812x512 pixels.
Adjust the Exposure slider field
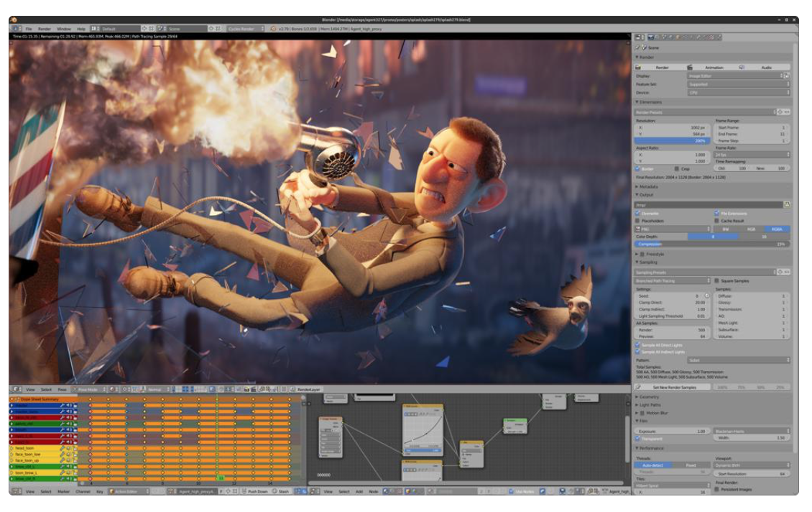click(672, 431)
